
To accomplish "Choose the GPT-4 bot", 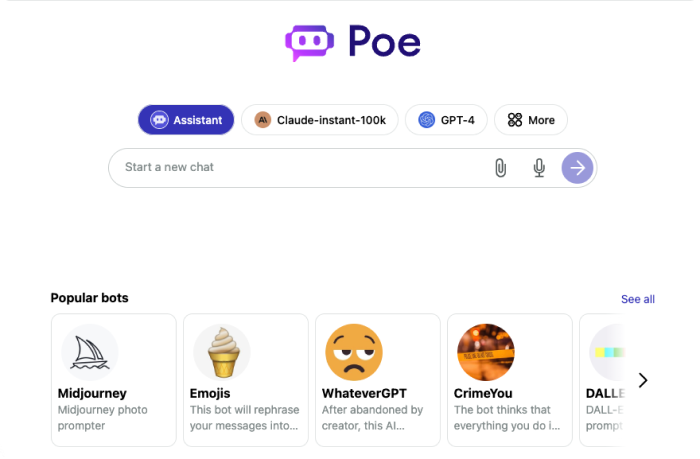I will [446, 120].
